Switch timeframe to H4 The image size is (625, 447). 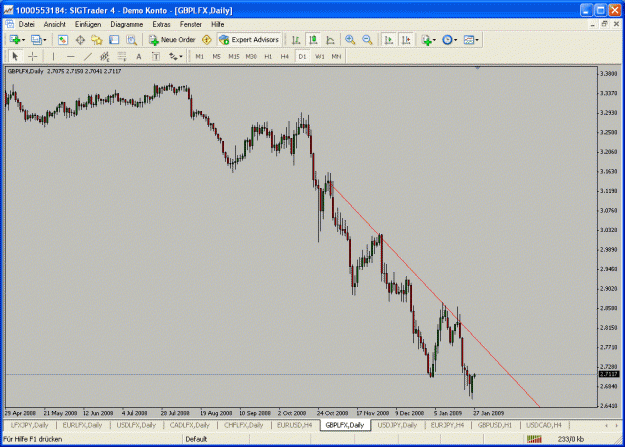click(x=285, y=57)
